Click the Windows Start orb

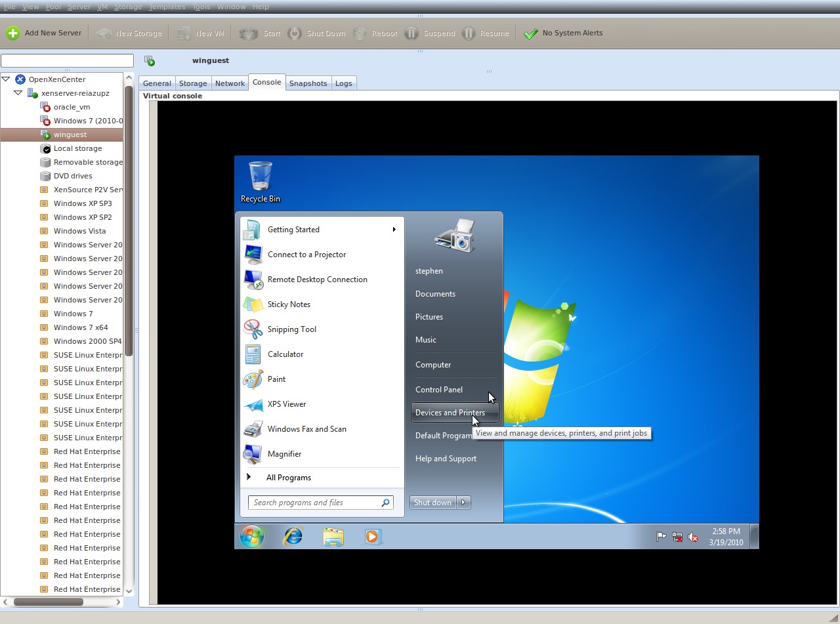251,536
